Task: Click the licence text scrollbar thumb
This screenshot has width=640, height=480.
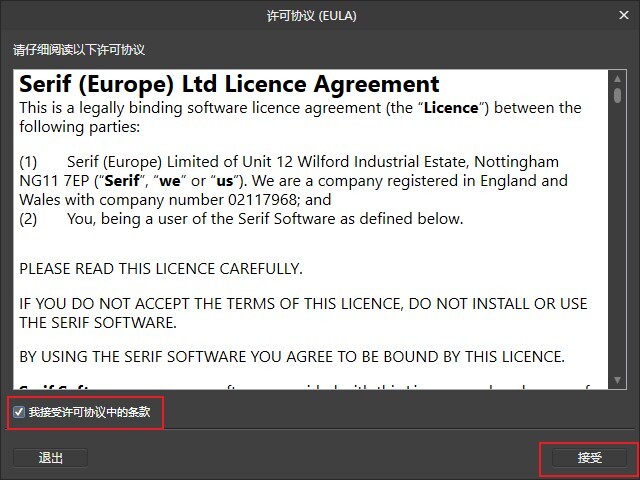Action: 617,95
